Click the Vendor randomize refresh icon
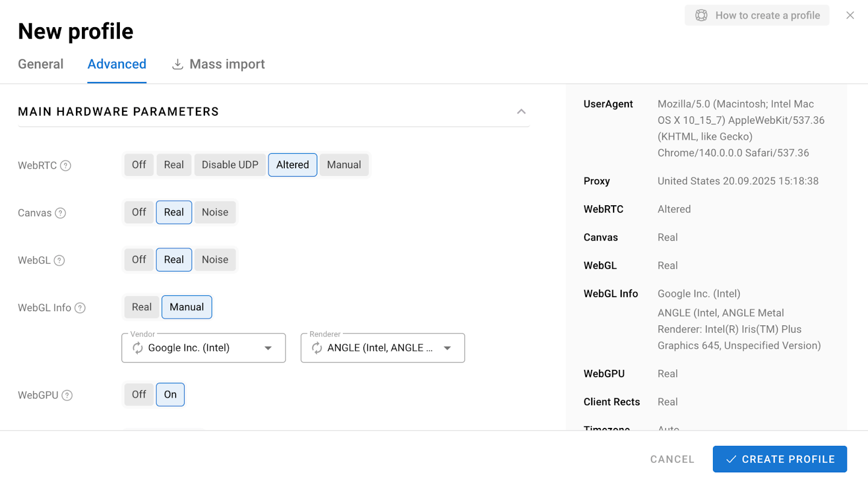Viewport: 868px width, 486px height. click(138, 348)
